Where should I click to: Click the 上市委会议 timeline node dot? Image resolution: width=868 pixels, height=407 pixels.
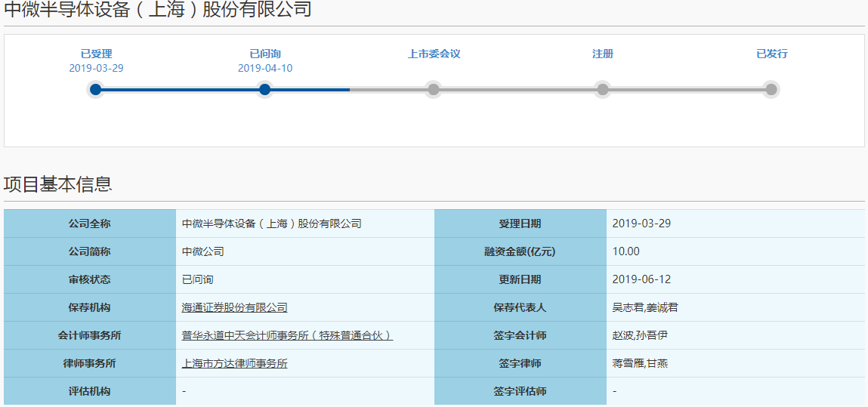point(434,90)
